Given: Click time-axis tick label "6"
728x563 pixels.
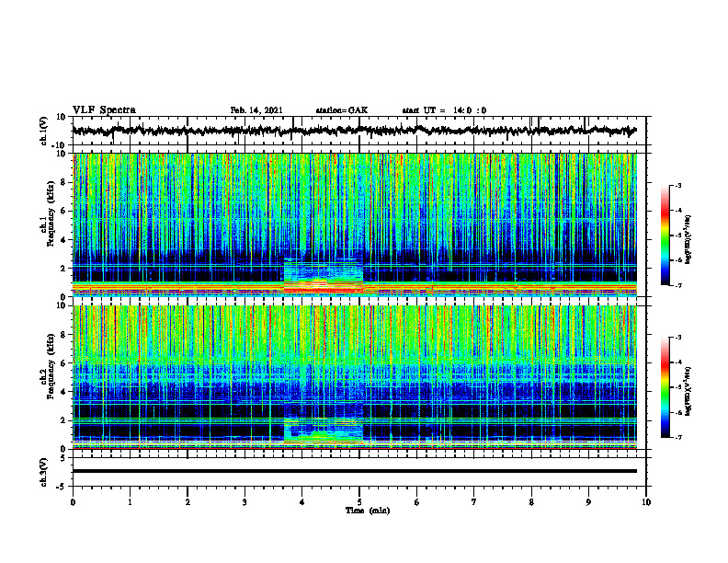Looking at the screenshot, I should point(417,502).
